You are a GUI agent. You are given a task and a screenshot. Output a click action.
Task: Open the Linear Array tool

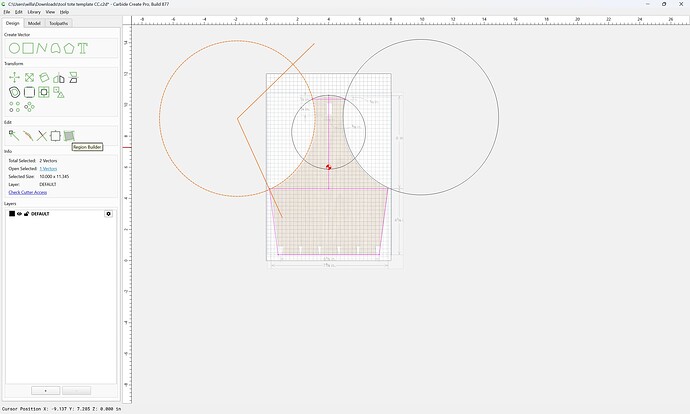tap(15, 107)
